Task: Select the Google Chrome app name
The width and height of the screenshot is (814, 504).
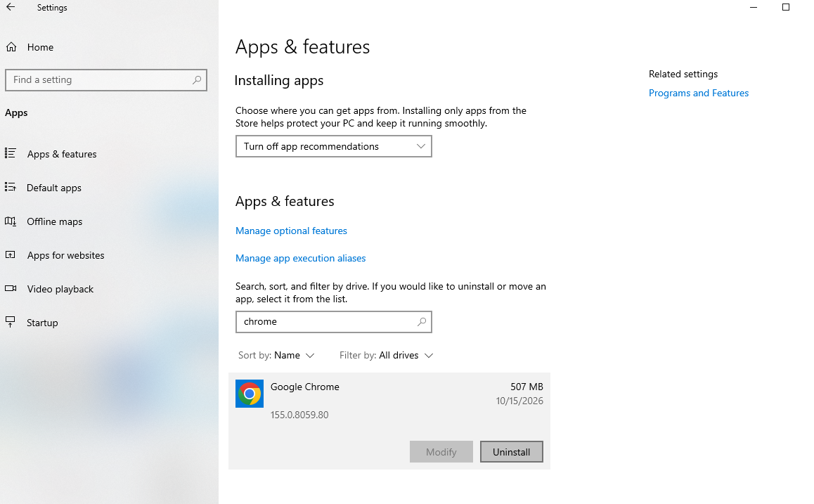Action: [x=305, y=387]
